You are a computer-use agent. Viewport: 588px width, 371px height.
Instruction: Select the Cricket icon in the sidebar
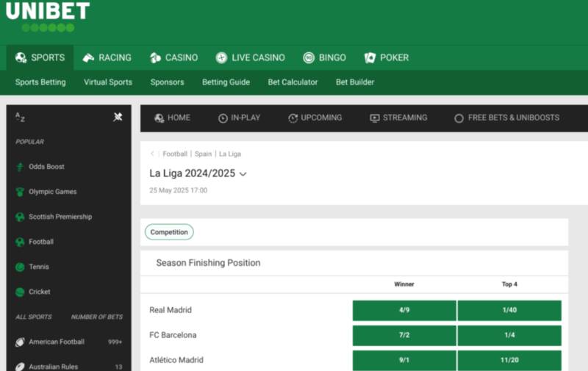[x=21, y=292]
